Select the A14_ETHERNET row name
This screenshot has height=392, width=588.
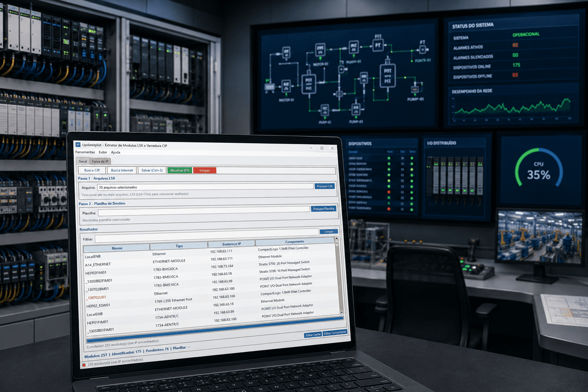tap(98, 265)
